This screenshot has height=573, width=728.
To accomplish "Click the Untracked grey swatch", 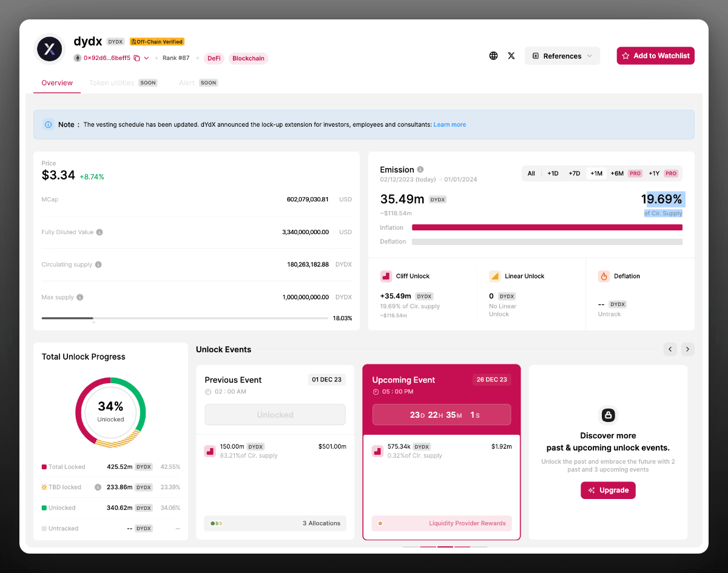I will (44, 528).
